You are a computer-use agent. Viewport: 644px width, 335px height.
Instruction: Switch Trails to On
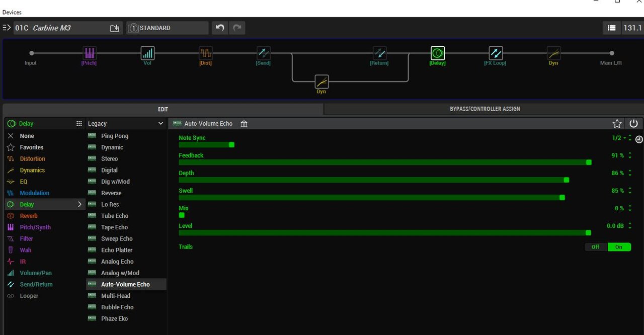pyautogui.click(x=619, y=247)
